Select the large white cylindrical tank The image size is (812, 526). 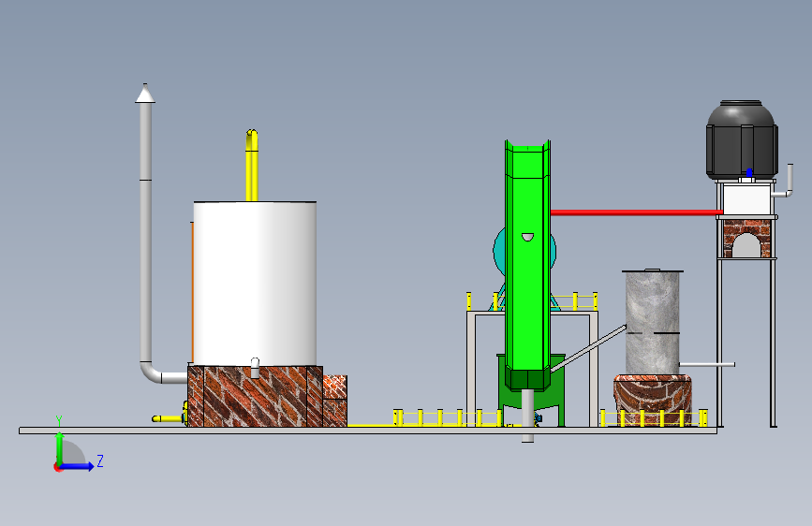tap(255, 284)
